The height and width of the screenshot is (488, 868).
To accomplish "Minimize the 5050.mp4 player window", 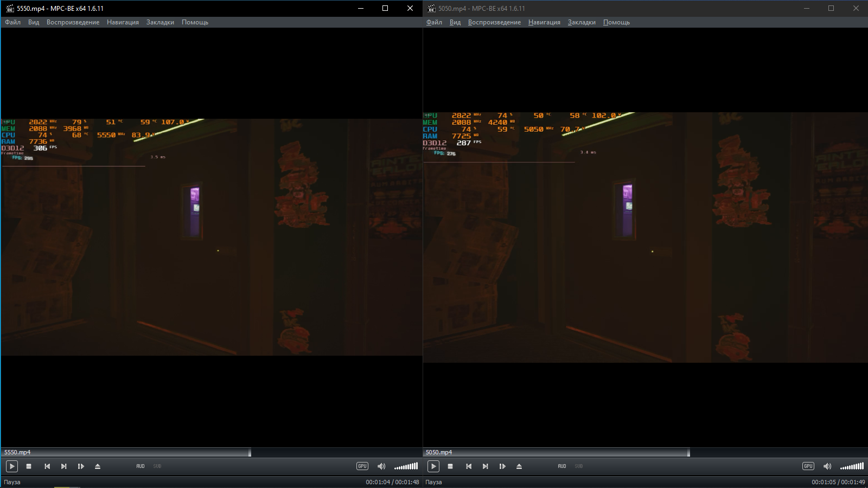I will pyautogui.click(x=807, y=8).
